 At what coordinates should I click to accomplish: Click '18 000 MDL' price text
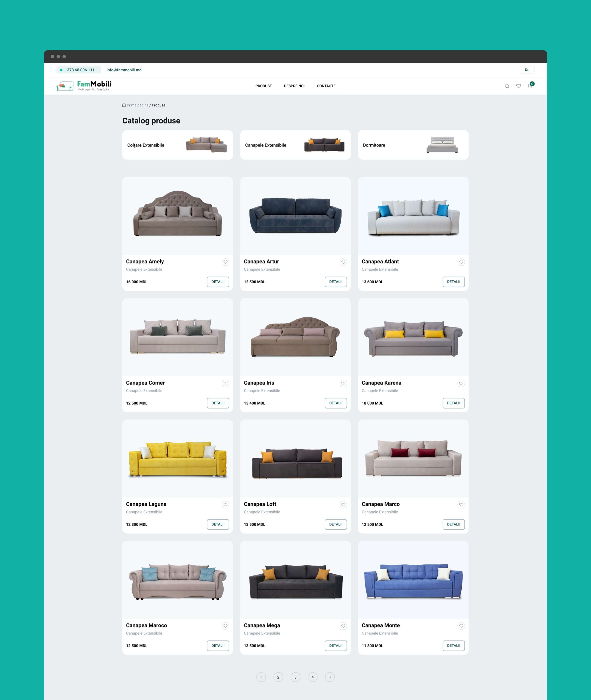click(373, 403)
